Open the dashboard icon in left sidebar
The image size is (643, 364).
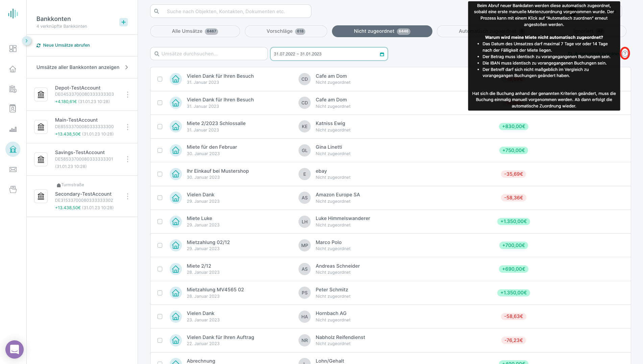[x=13, y=49]
